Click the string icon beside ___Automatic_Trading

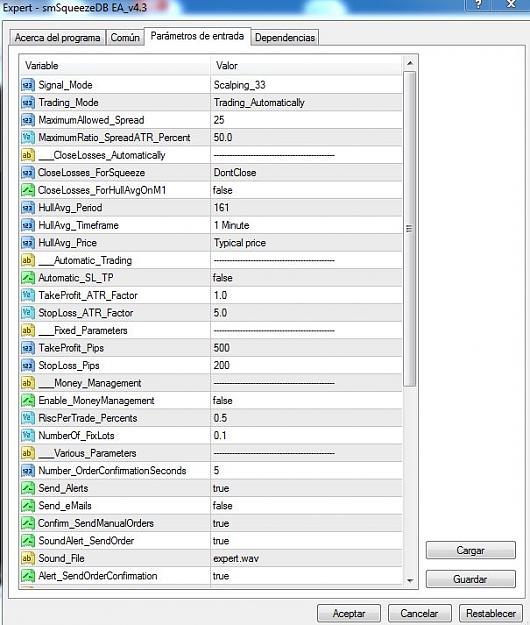click(28, 260)
